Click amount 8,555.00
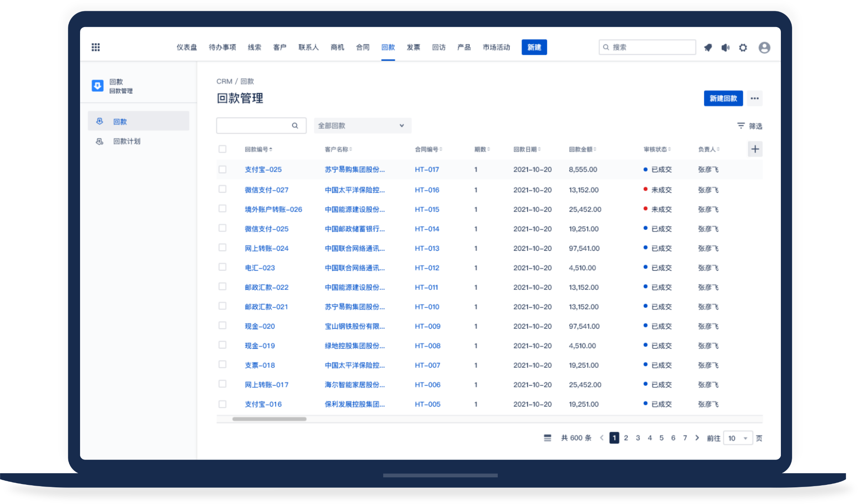Screen dimensions: 858x504 click(582, 170)
